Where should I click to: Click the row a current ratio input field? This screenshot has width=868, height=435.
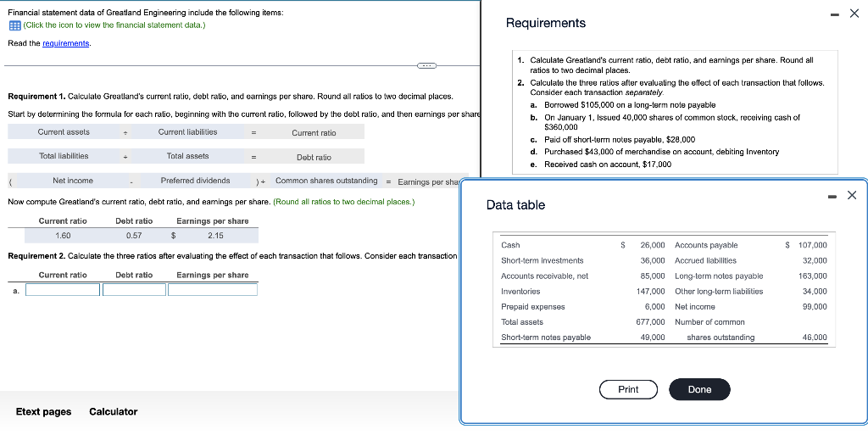[x=63, y=289]
